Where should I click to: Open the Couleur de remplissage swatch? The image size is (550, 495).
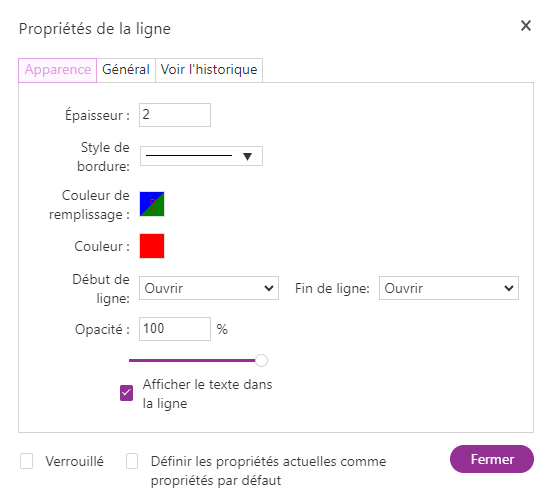(152, 204)
